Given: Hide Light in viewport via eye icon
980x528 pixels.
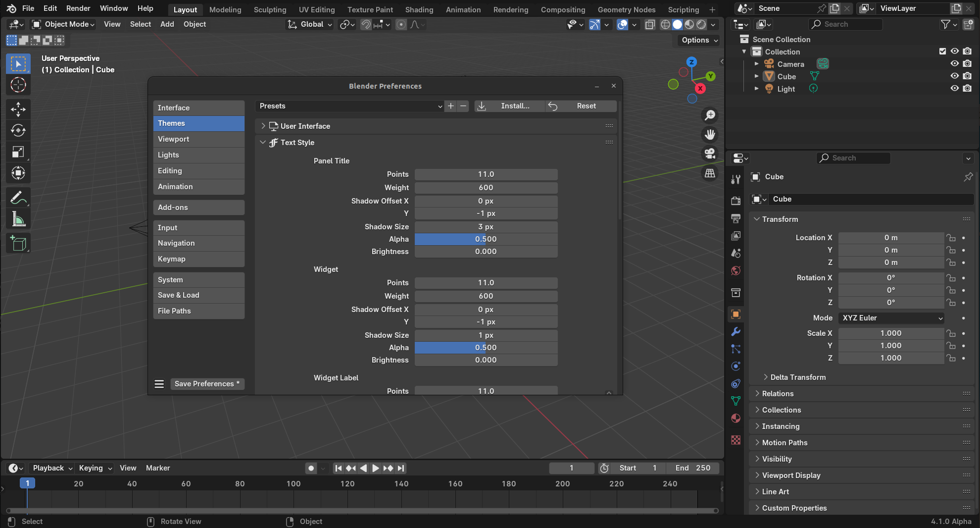Looking at the screenshot, I should pos(955,89).
